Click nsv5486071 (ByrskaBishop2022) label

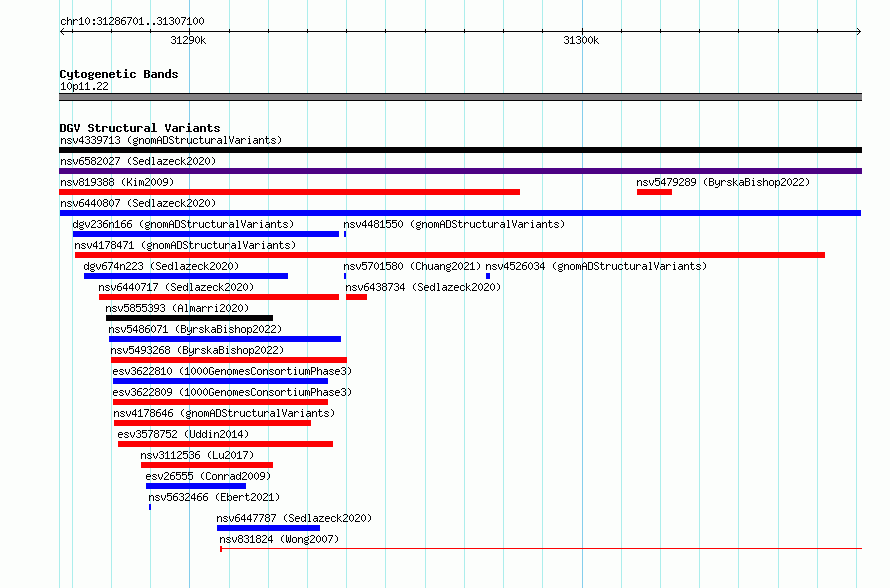click(x=195, y=329)
